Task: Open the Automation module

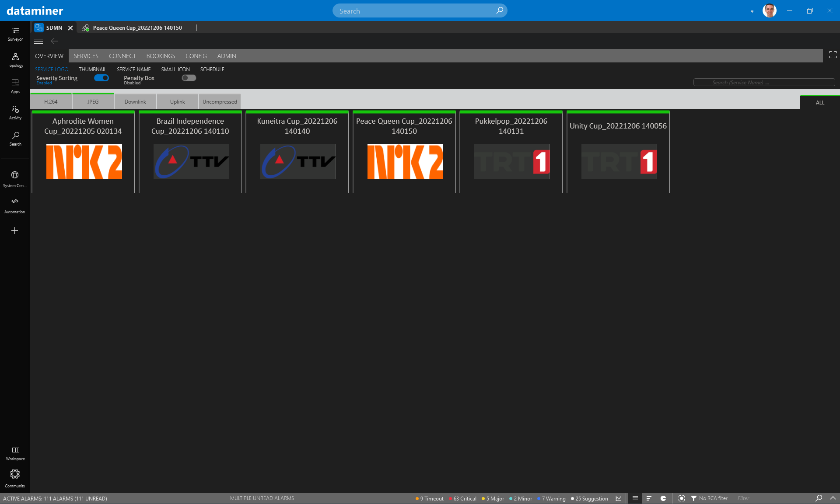Action: pos(15,205)
